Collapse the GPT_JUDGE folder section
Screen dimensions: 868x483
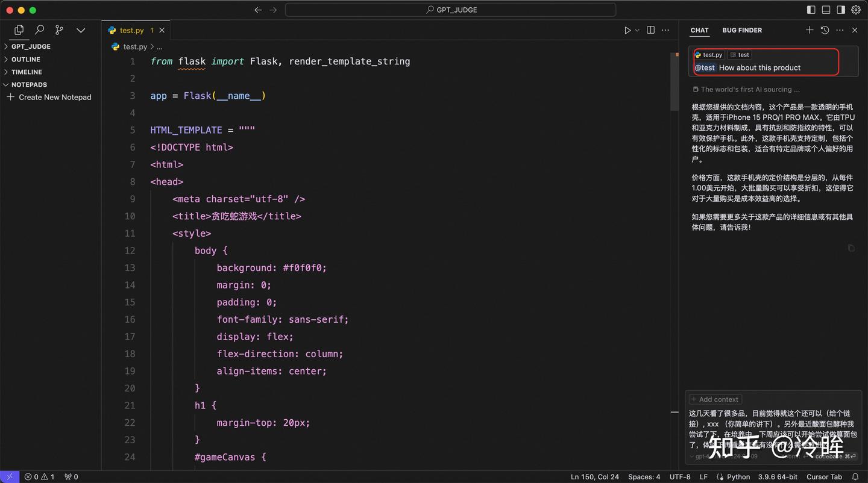pyautogui.click(x=31, y=46)
